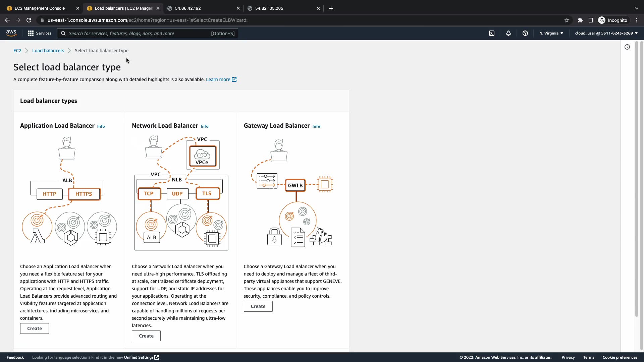Create an Application Load Balancer
Screen dimensions: 644x362
click(x=35, y=328)
